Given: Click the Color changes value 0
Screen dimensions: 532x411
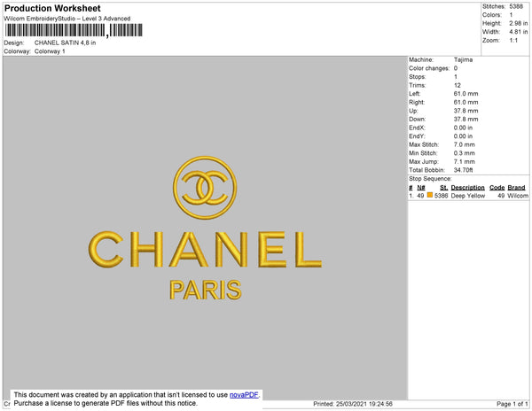Looking at the screenshot, I should click(x=456, y=68).
